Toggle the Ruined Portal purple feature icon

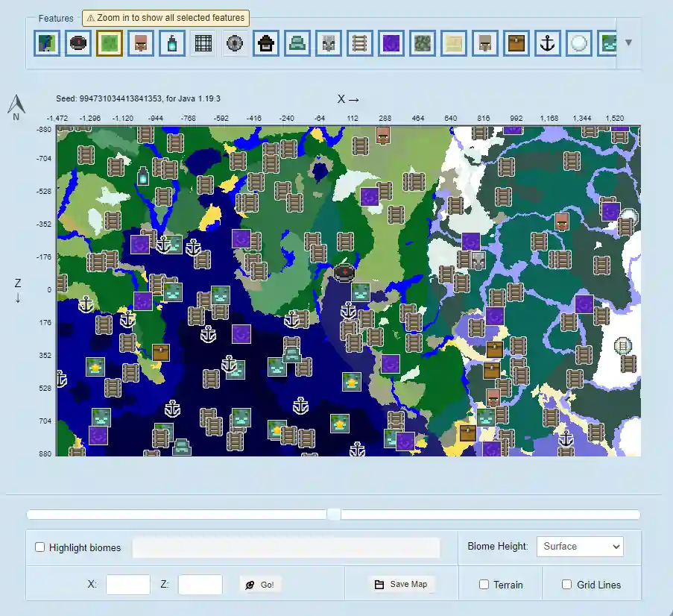pos(391,43)
